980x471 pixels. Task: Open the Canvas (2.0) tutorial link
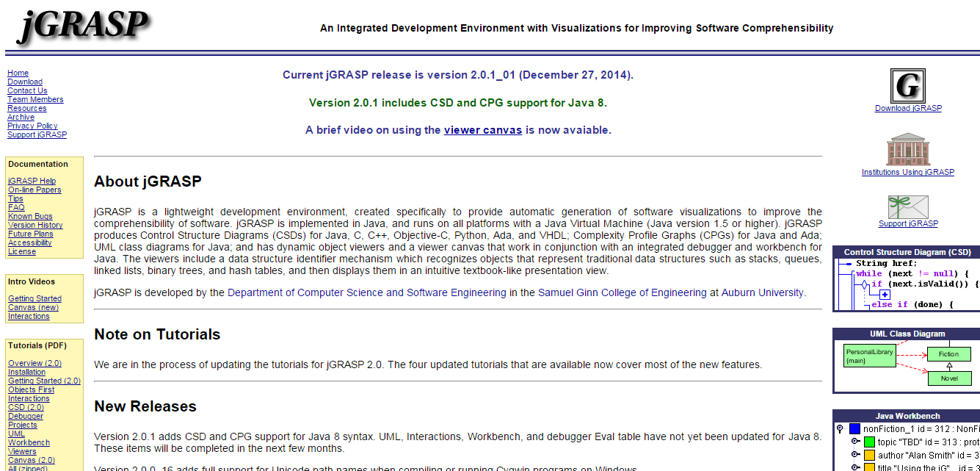pos(32,461)
